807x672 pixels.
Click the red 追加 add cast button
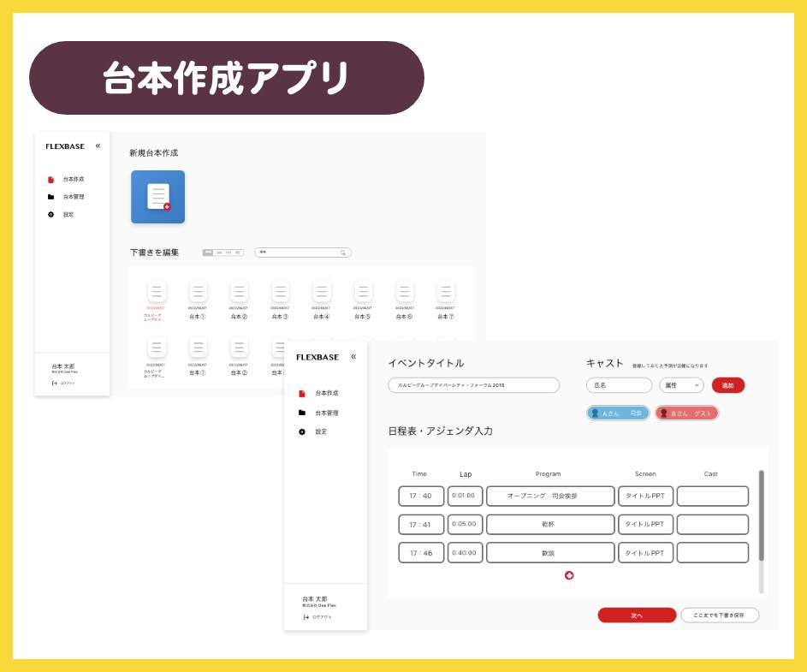click(x=727, y=385)
